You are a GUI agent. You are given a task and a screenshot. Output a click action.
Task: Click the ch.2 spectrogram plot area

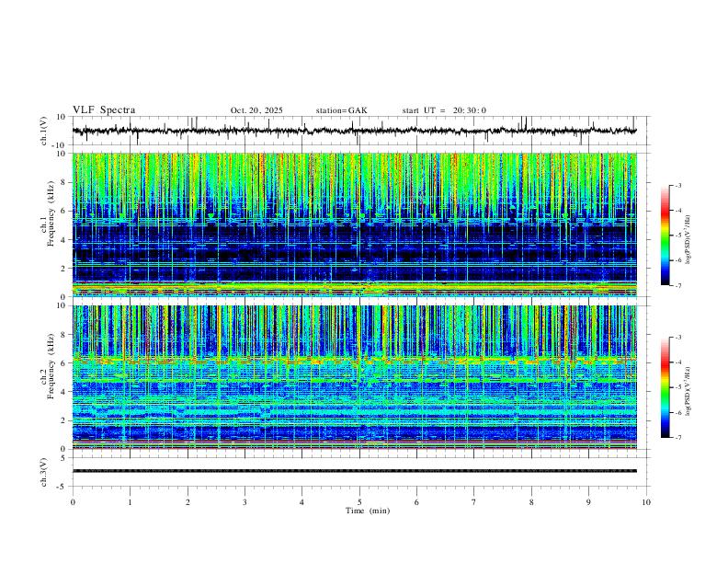[x=355, y=377]
